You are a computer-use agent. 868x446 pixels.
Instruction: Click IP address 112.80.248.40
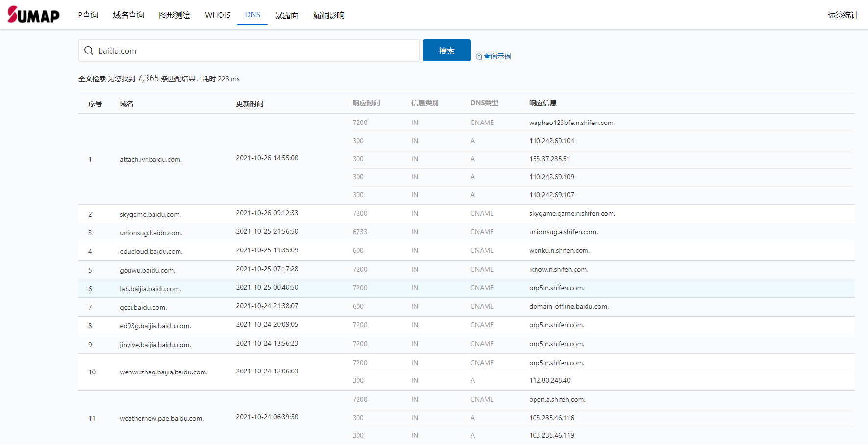click(x=550, y=381)
